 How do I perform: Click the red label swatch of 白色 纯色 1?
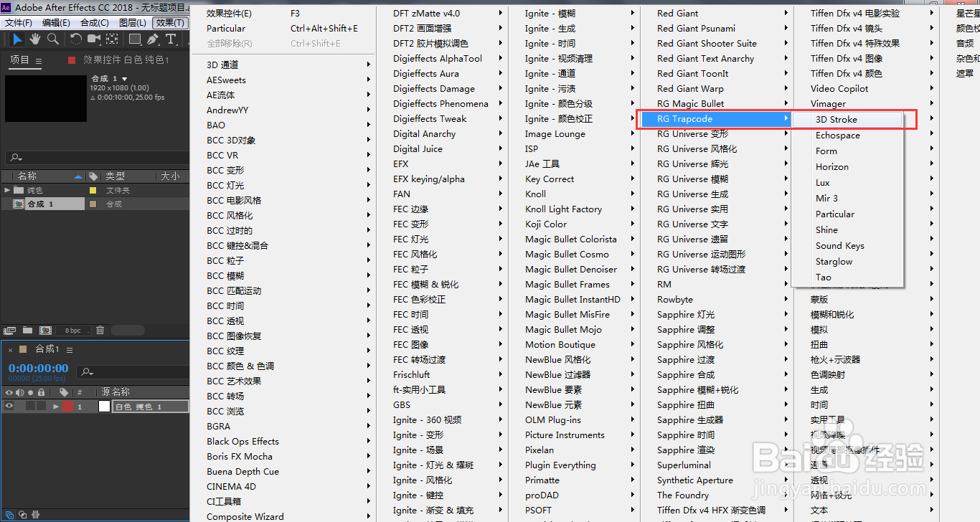click(67, 407)
